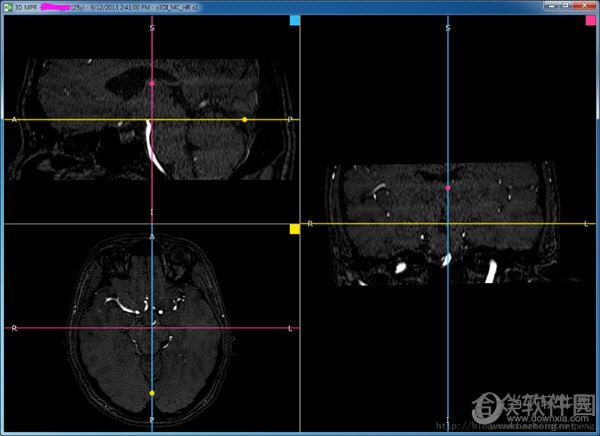Click the I label at bottom of coronal view
The height and width of the screenshot is (436, 600).
[x=448, y=420]
